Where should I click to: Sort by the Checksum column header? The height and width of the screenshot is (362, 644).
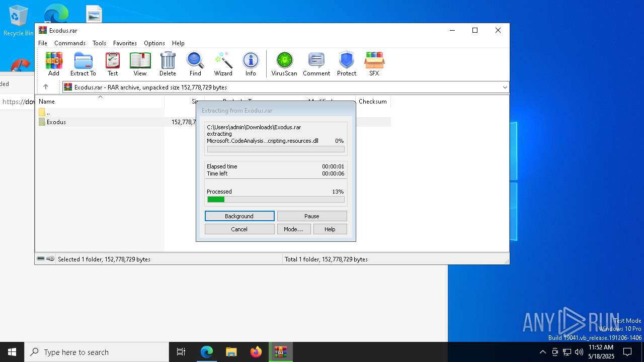(x=373, y=102)
